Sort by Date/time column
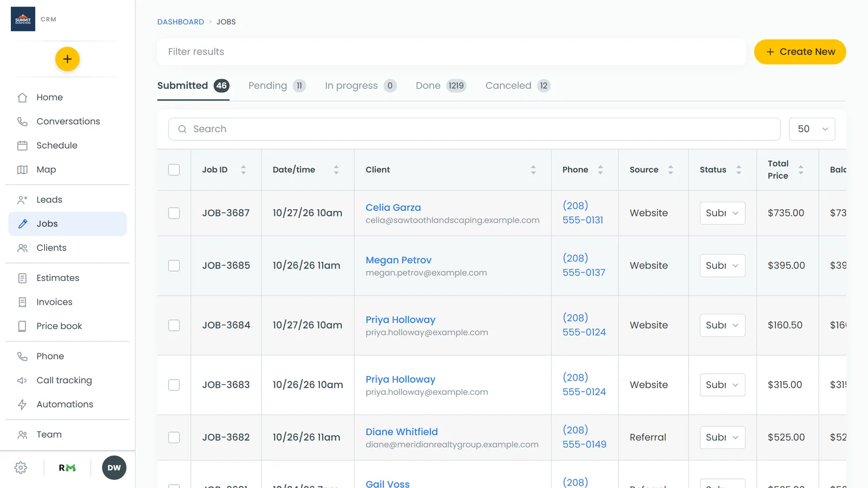 tap(336, 170)
